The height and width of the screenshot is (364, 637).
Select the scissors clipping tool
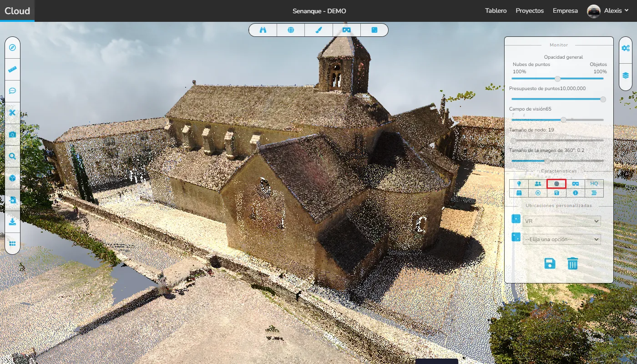12,112
